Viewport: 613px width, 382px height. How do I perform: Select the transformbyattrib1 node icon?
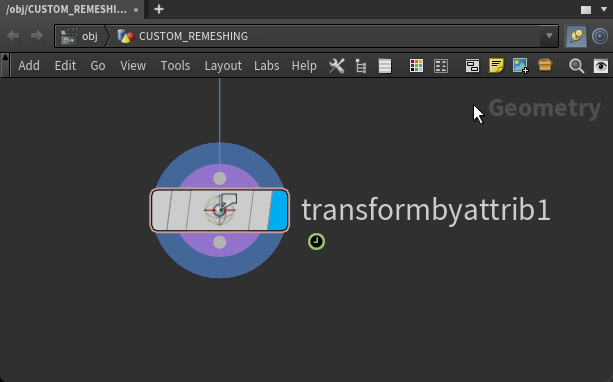tap(220, 210)
